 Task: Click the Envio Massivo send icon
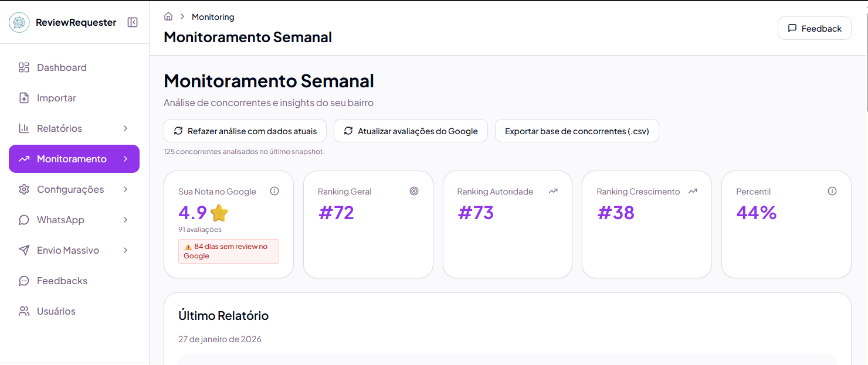[24, 250]
